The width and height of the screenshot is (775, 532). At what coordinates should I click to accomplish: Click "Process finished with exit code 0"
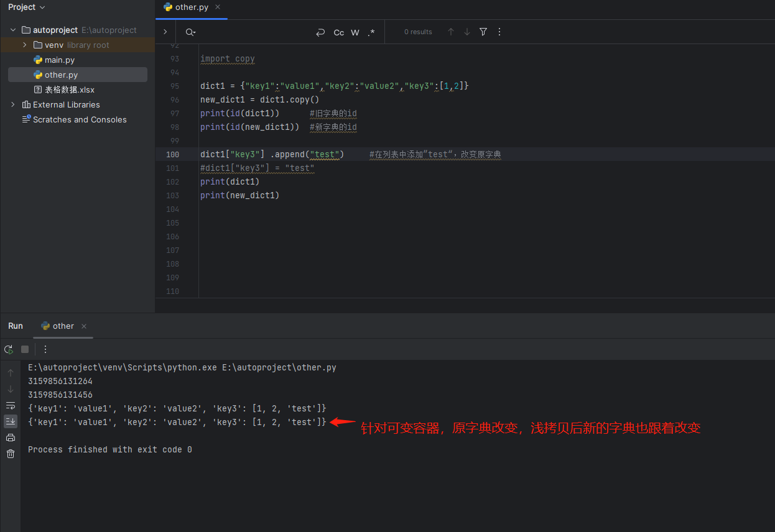click(x=110, y=449)
